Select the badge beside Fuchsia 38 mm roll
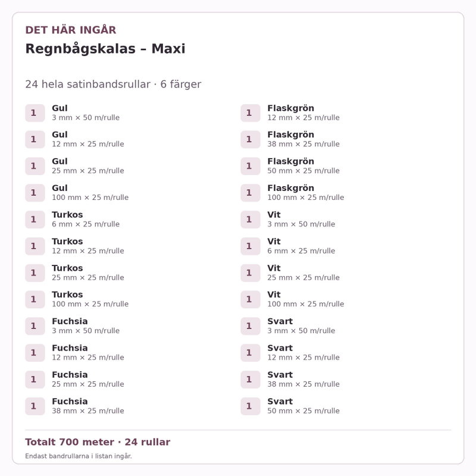The height and width of the screenshot is (476, 476). coord(35,406)
